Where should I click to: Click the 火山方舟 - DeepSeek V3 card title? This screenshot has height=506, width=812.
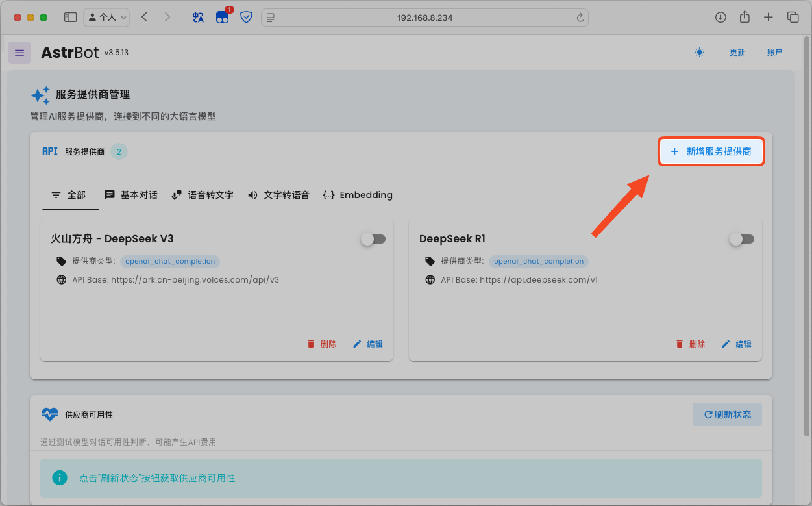(112, 239)
